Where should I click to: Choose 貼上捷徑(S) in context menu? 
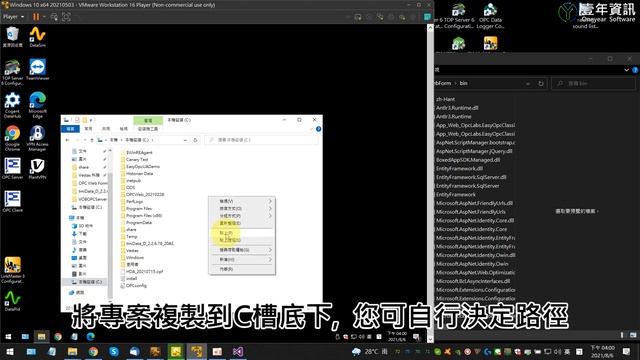pos(242,240)
